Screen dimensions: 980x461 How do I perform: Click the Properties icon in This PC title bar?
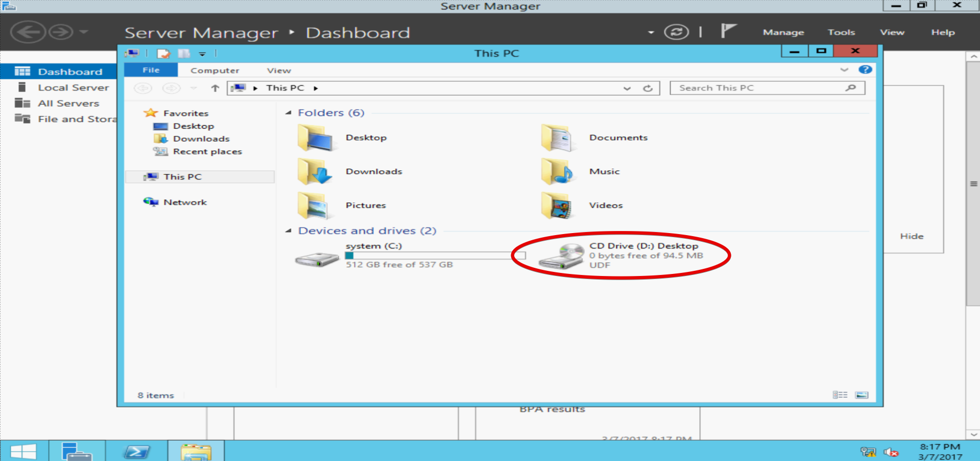(163, 53)
